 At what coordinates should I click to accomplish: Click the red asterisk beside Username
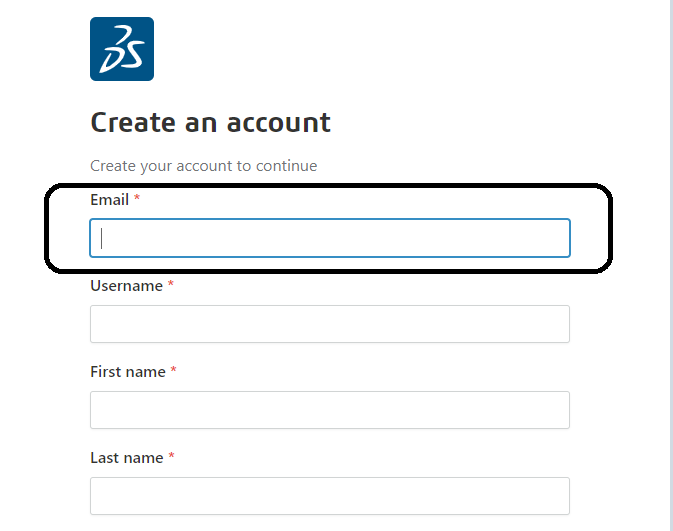171,285
